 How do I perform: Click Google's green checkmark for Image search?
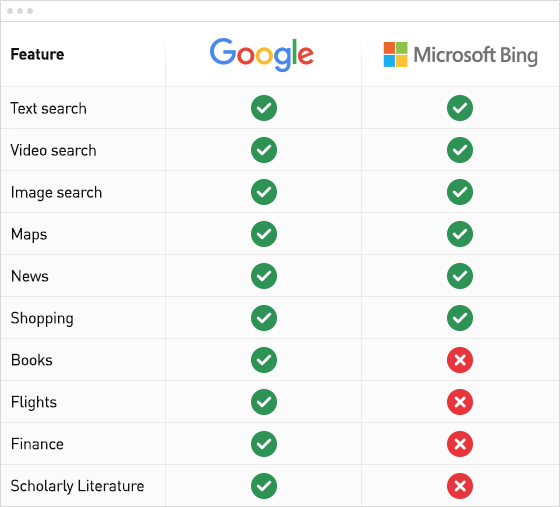pyautogui.click(x=264, y=192)
